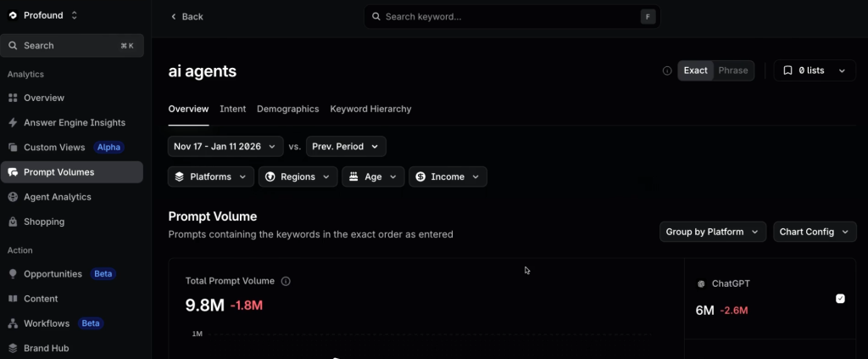The width and height of the screenshot is (868, 359).
Task: Open the Chart Config dropdown
Action: (x=815, y=232)
